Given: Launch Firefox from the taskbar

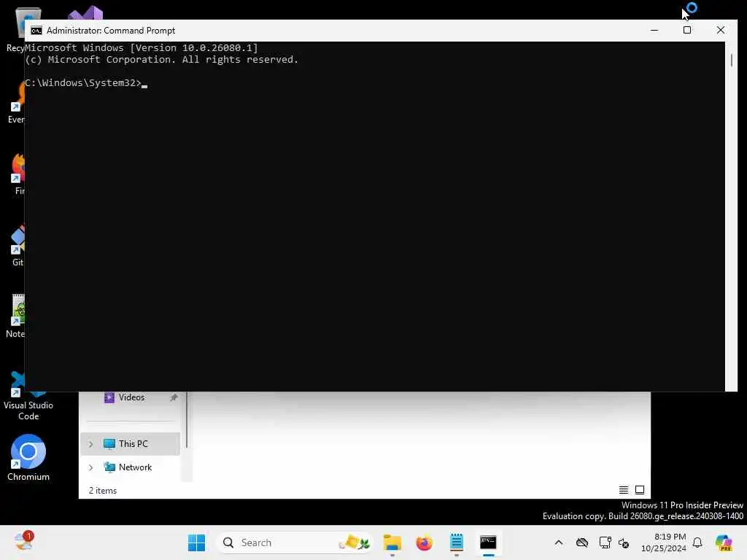Looking at the screenshot, I should coord(424,542).
